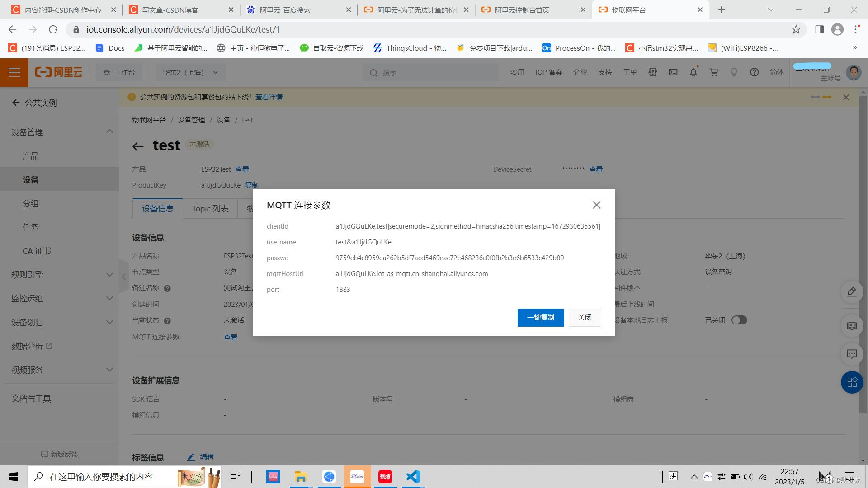Click the 查看详情 link in the banner
Screen dimensions: 868x488
pos(269,97)
